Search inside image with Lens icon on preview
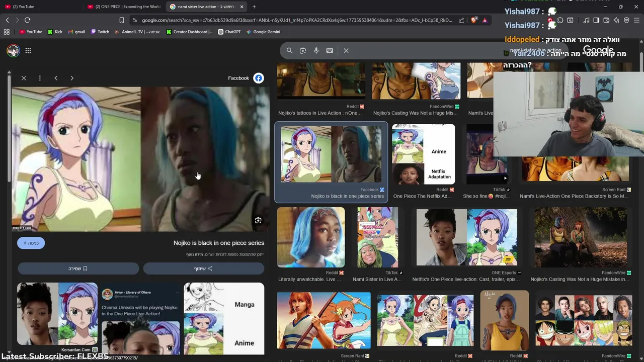The image size is (644, 362). click(x=258, y=220)
